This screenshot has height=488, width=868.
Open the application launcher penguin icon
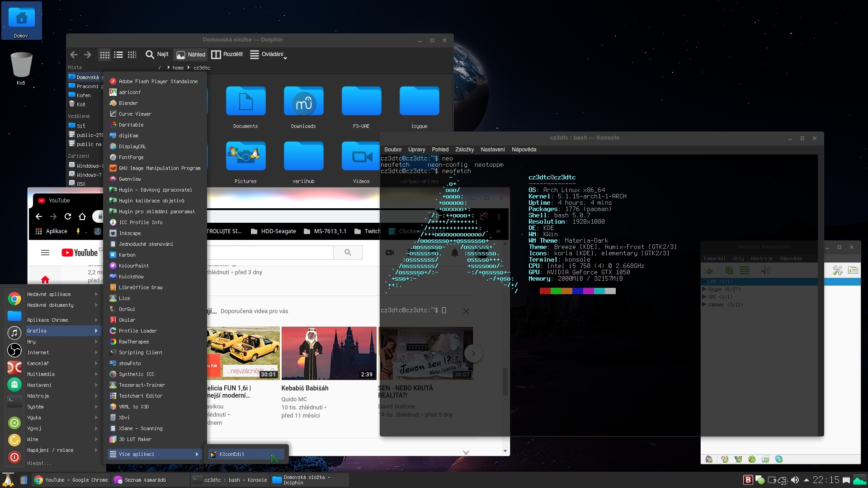[x=8, y=480]
